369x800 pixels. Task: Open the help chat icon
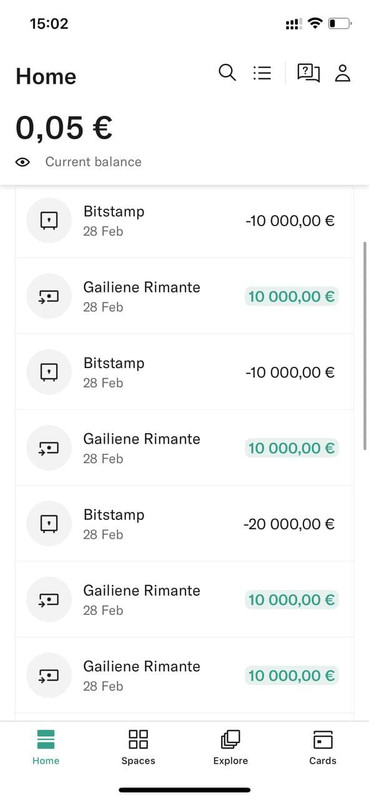(309, 73)
